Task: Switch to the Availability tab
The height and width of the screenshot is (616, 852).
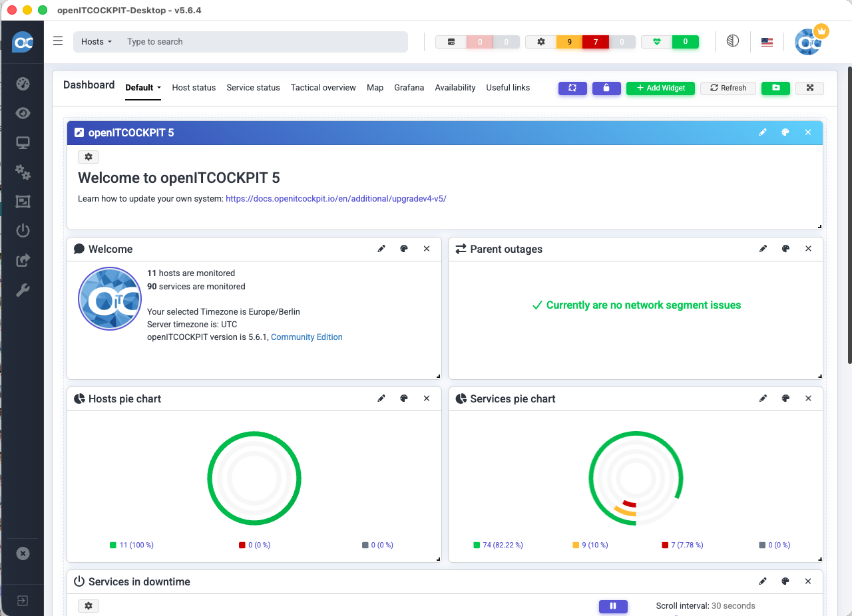Action: coord(455,88)
